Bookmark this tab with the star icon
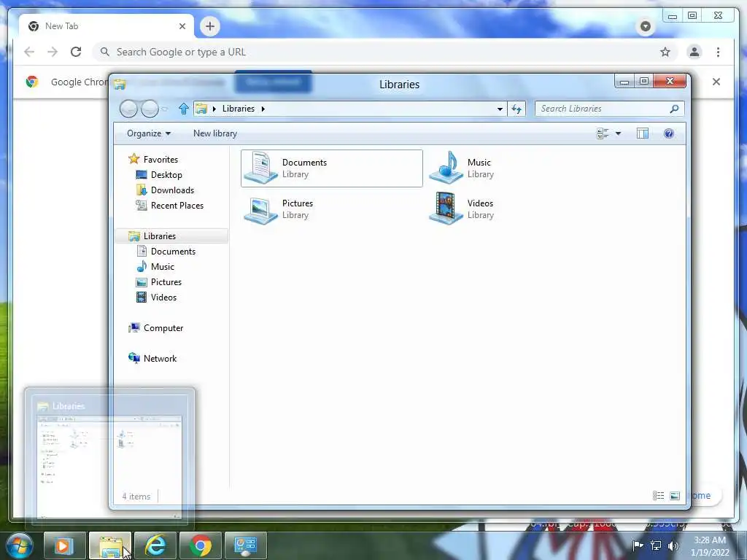This screenshot has width=747, height=560. click(665, 52)
